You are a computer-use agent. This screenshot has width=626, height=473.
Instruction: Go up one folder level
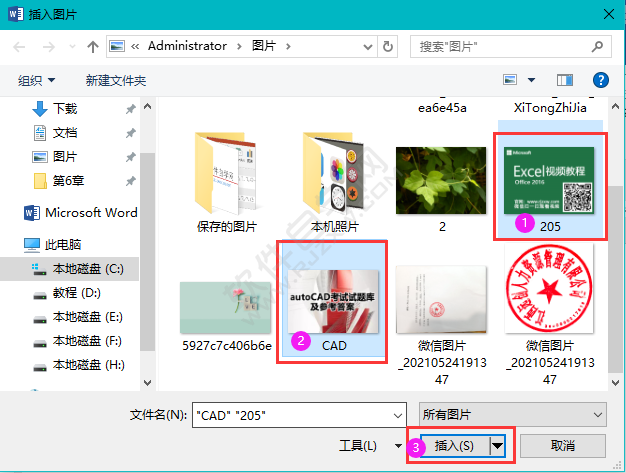tap(93, 47)
